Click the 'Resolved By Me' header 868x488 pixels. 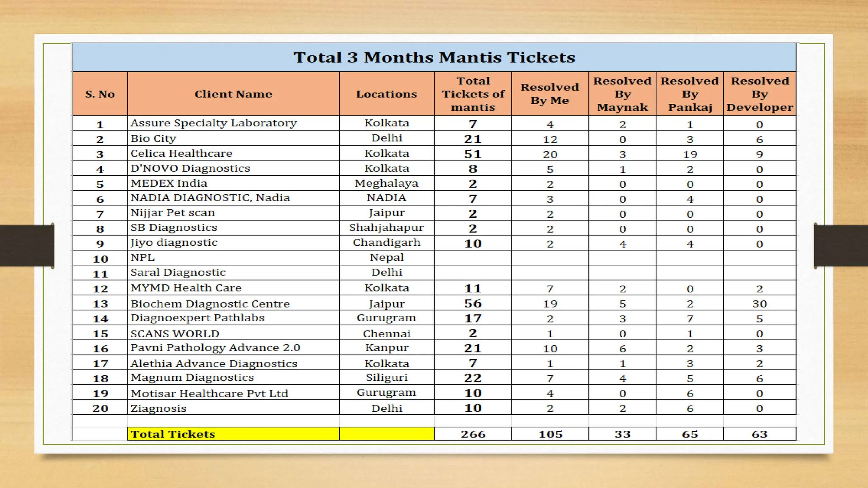point(550,94)
